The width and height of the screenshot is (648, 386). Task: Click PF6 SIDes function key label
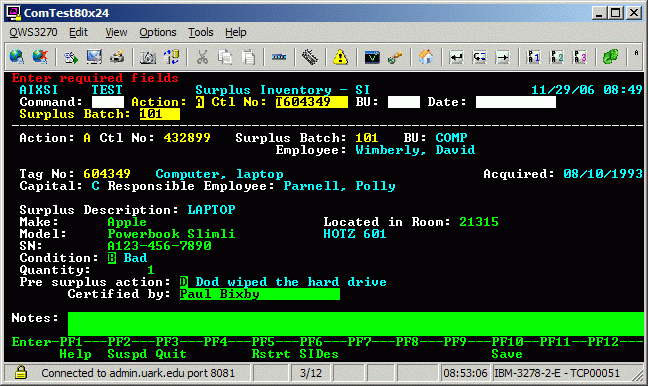click(319, 348)
